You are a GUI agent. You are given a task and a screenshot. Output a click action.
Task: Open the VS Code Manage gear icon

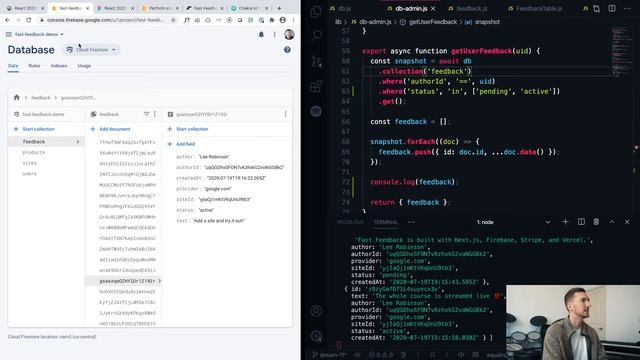coord(316,336)
